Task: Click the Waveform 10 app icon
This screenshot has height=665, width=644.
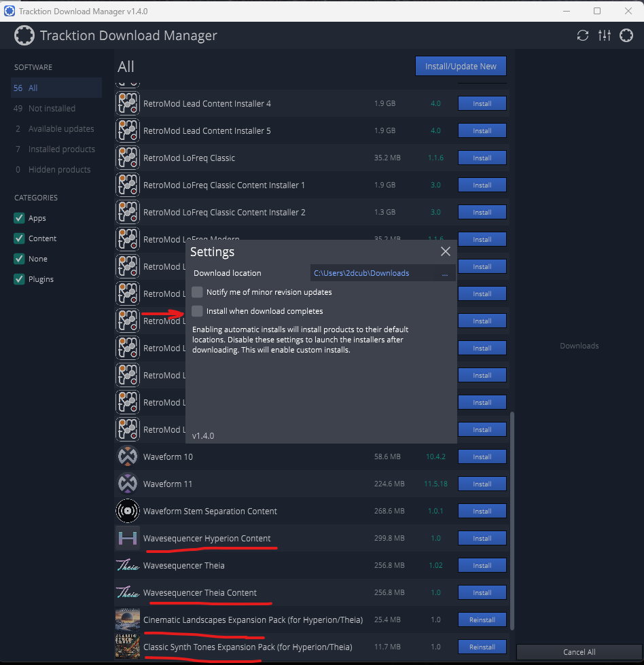Action: [x=128, y=456]
